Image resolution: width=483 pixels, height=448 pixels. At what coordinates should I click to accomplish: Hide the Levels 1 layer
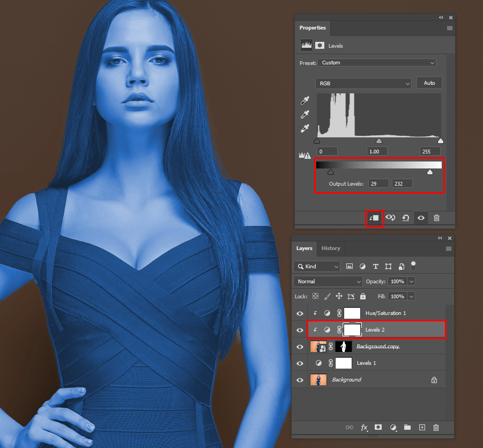click(300, 363)
